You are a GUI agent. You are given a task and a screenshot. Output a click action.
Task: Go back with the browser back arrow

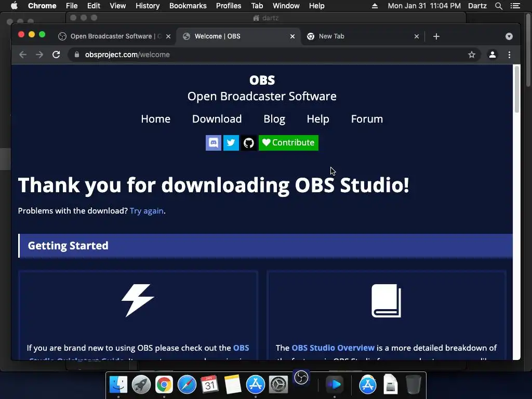click(23, 55)
